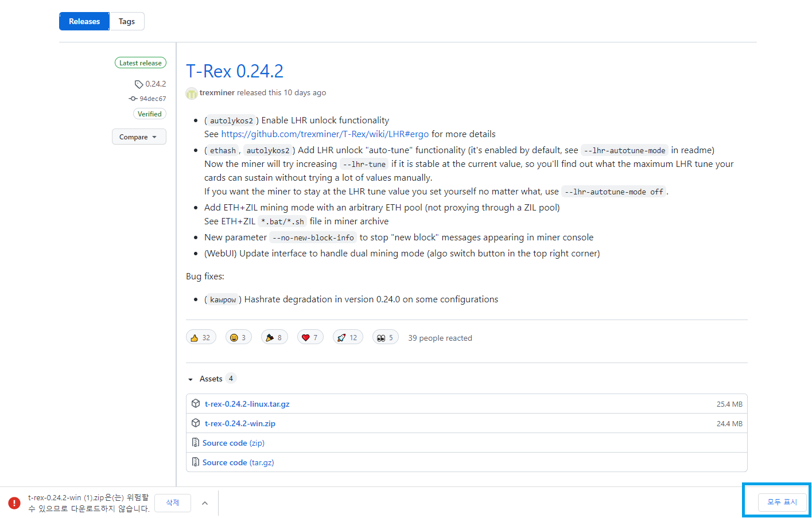
Task: Open the 0.24.2 tag link
Action: (x=156, y=84)
